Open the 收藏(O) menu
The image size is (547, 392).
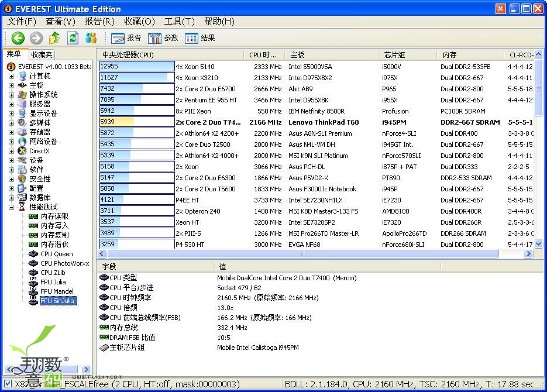click(x=139, y=22)
